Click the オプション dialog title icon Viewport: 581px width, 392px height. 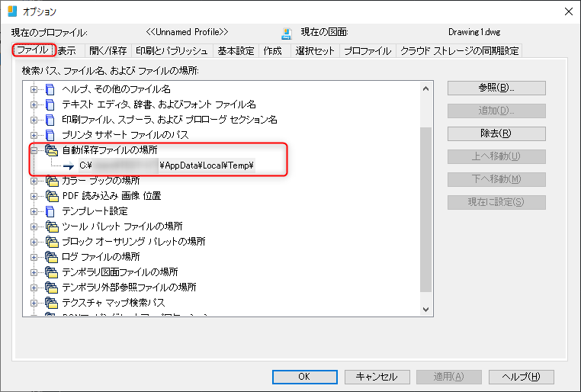[x=12, y=11]
